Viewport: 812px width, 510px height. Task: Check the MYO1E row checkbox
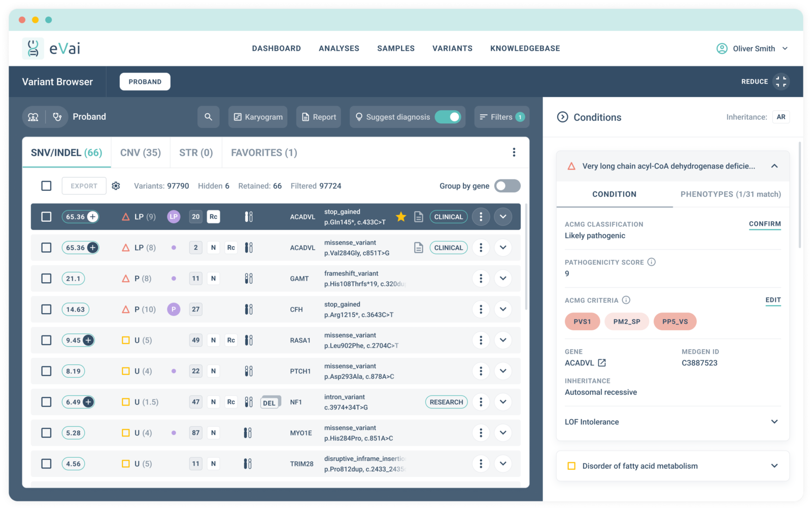[46, 433]
